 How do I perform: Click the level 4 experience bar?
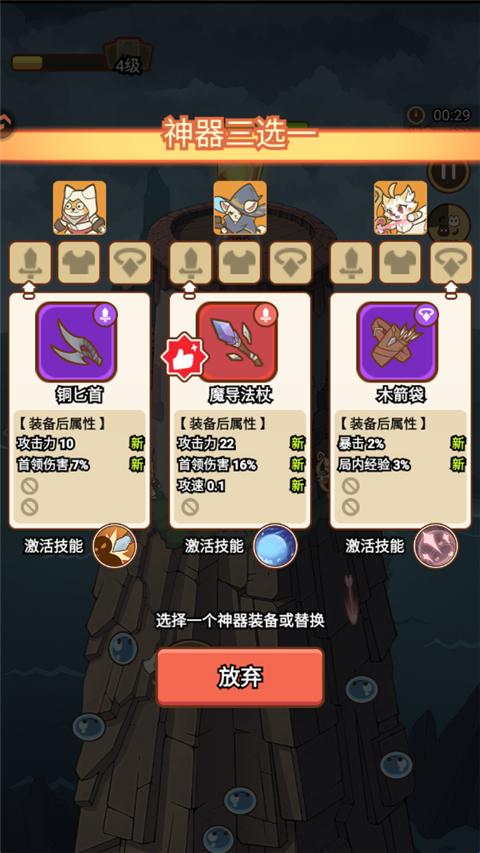[x=61, y=62]
